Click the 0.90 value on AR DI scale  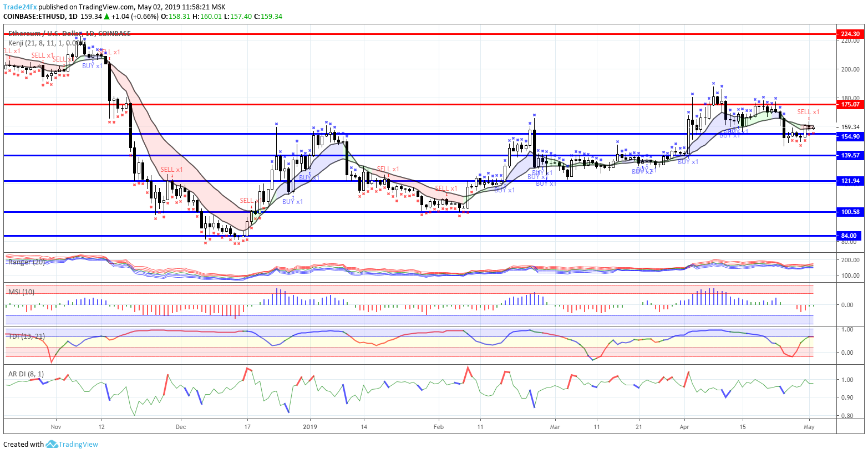click(847, 397)
